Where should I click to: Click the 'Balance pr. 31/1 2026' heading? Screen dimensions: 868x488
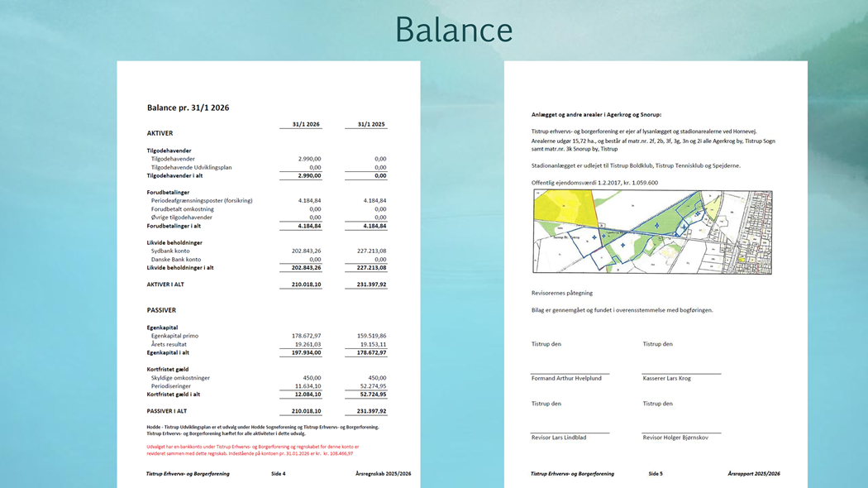(x=188, y=108)
